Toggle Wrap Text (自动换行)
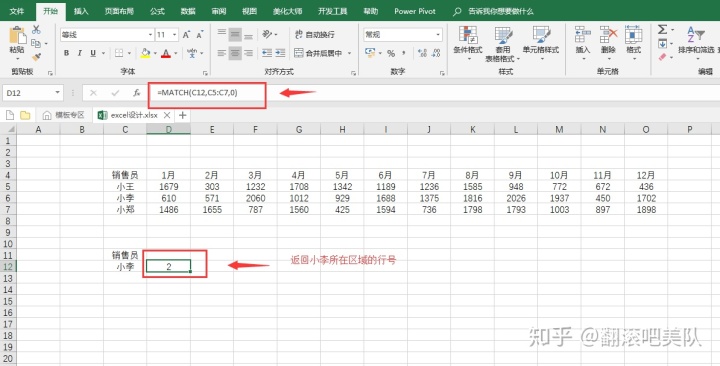 (315, 34)
